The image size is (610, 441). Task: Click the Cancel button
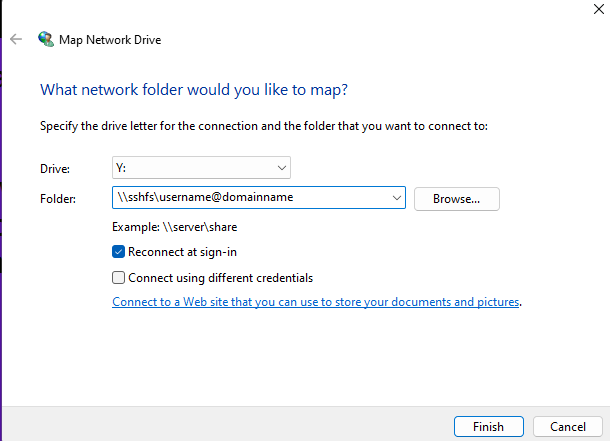point(568,427)
